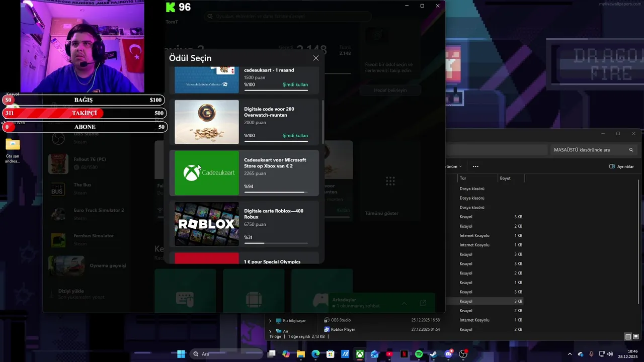Screen dimensions: 644x362
Task: Switch to the Xbox app taskbar icon
Action: click(x=360, y=354)
